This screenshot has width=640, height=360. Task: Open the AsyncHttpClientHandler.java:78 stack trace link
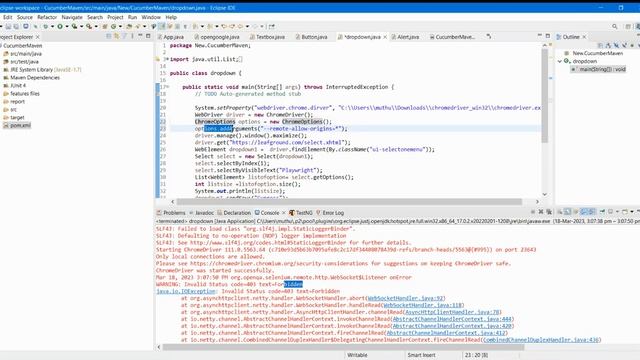click(453, 312)
